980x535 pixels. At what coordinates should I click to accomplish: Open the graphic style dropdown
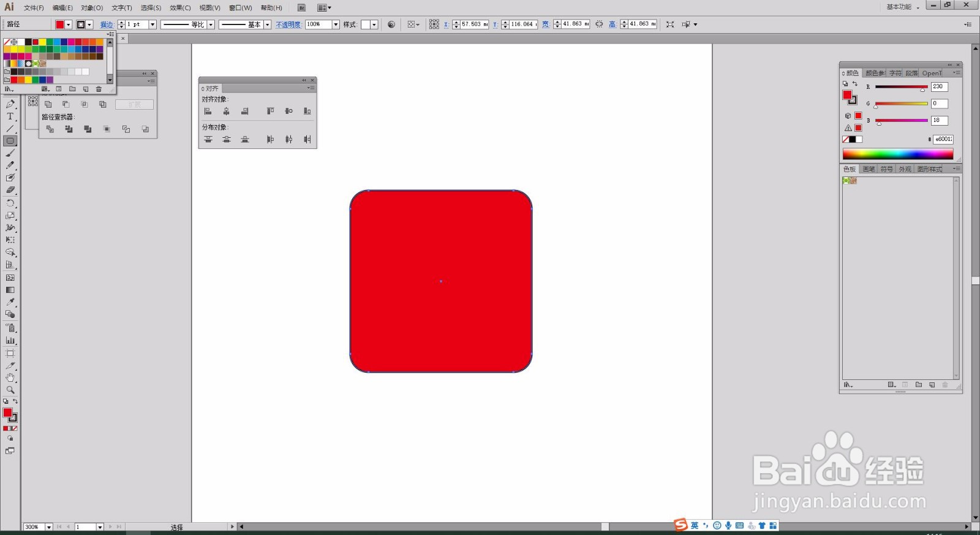pyautogui.click(x=374, y=25)
